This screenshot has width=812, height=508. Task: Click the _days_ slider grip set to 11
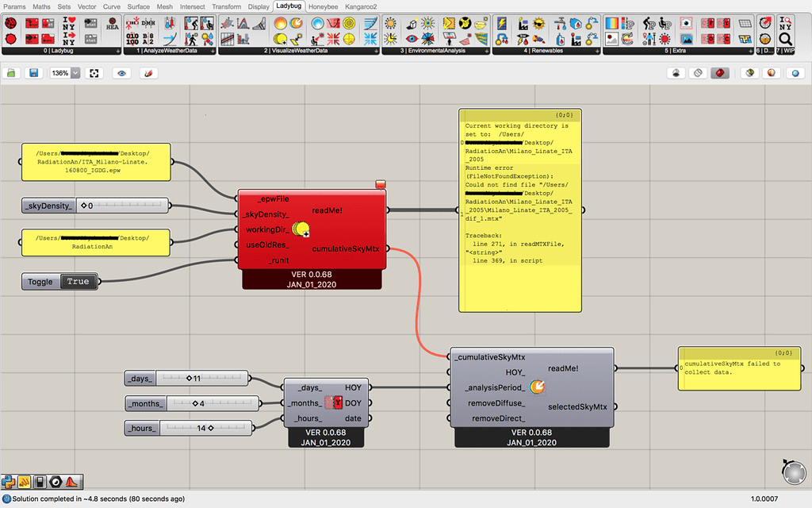coord(190,378)
